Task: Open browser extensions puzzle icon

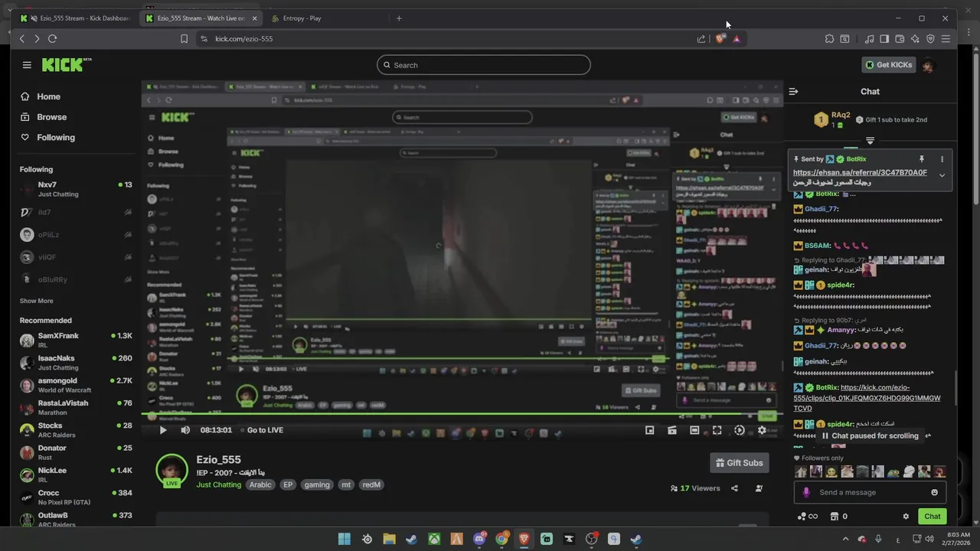Action: [x=829, y=38]
